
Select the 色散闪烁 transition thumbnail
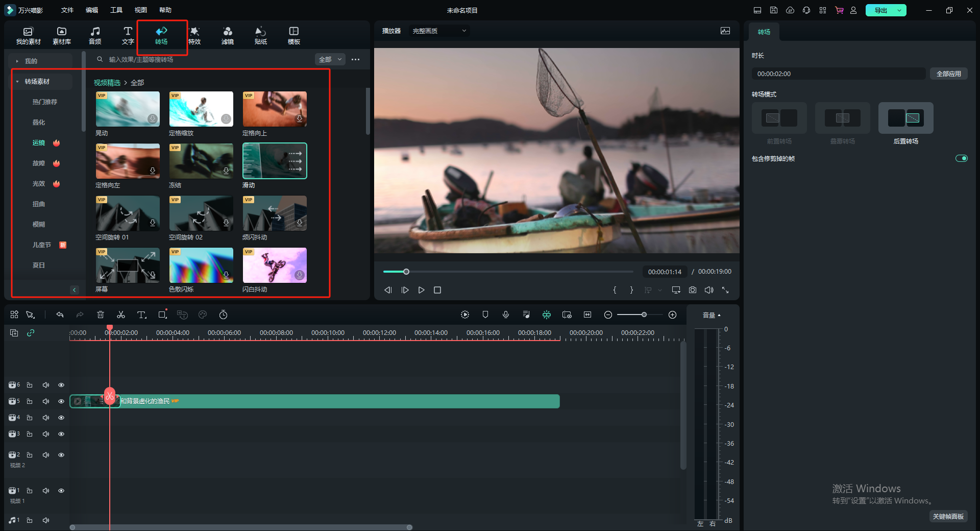(201, 265)
